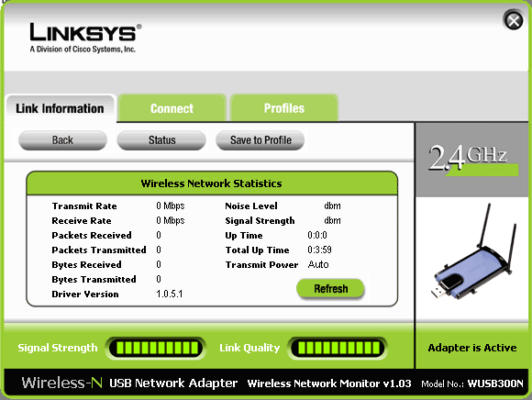
Task: Open the Status view
Action: point(161,140)
